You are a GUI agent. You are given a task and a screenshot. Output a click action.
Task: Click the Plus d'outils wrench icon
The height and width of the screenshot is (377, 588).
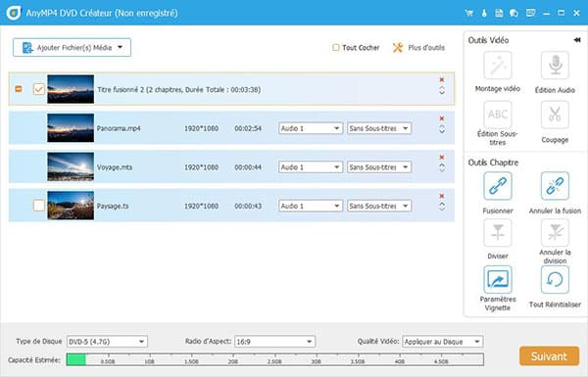398,48
